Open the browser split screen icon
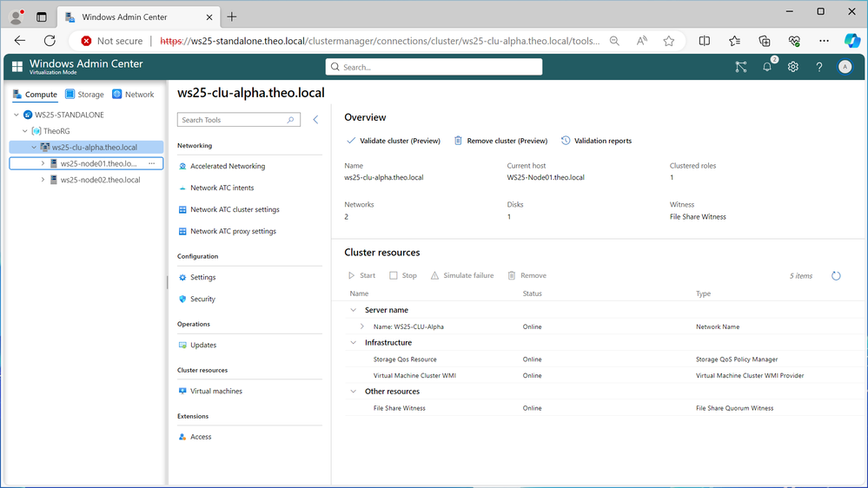Screen dimensions: 868x488 (x=704, y=41)
